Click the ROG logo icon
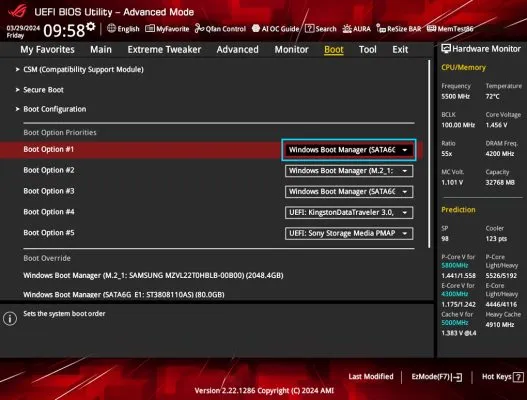 coord(17,10)
